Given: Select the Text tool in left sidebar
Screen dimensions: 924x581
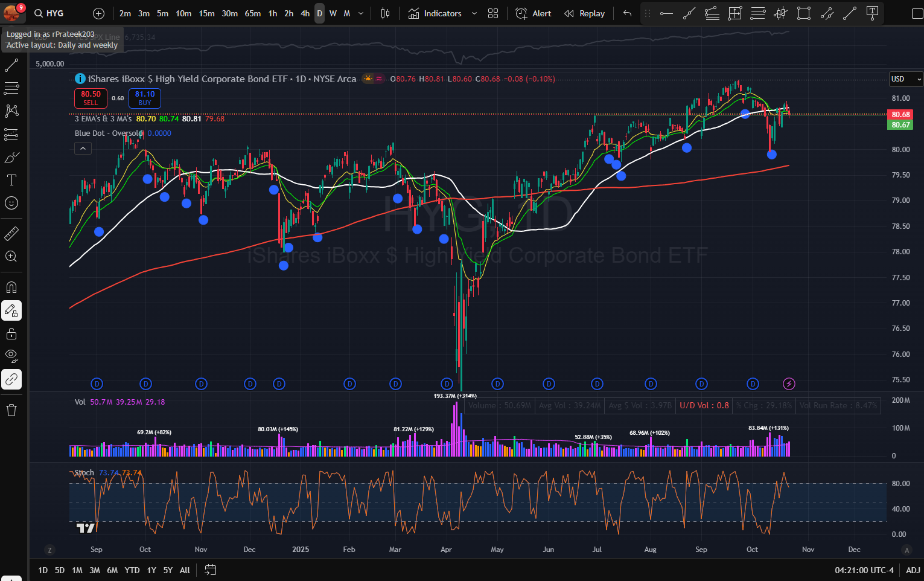Looking at the screenshot, I should (x=11, y=180).
